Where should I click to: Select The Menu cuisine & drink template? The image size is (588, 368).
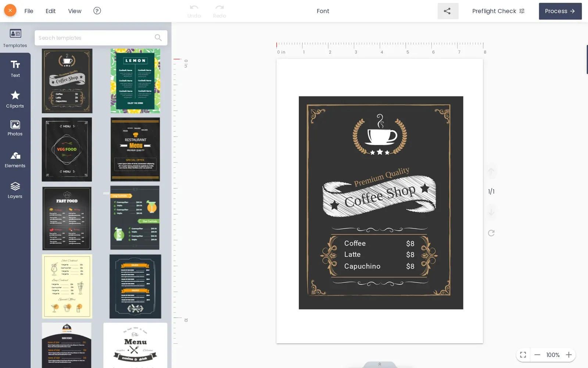135,345
